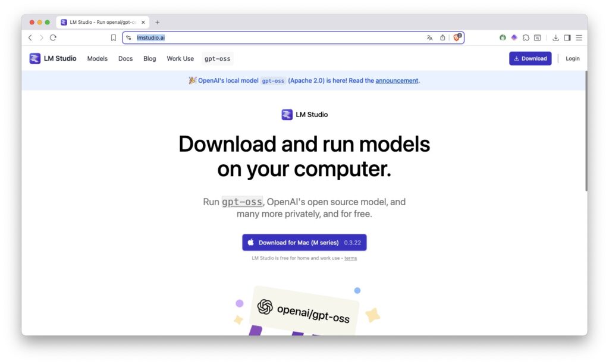Open the browser downloads icon
This screenshot has width=609, height=364.
point(556,37)
